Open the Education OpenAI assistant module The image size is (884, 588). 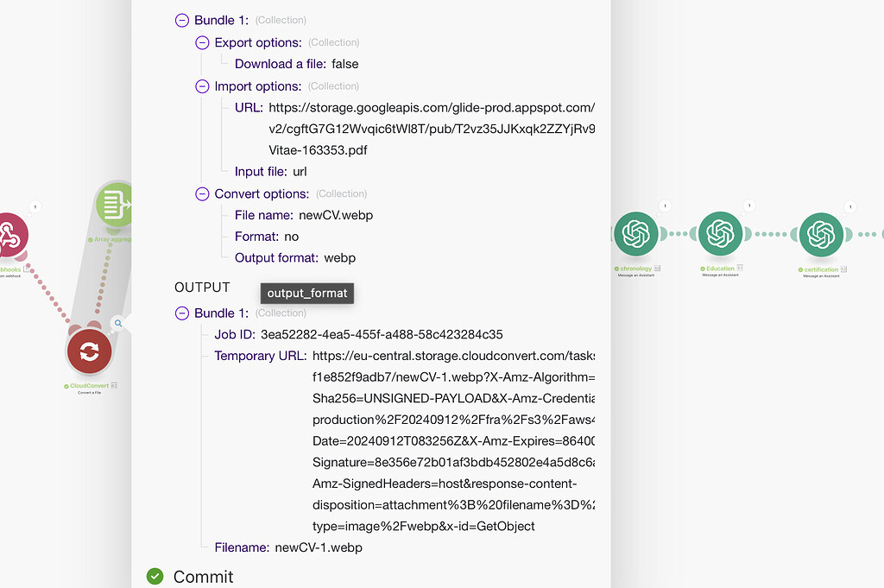[x=721, y=234]
